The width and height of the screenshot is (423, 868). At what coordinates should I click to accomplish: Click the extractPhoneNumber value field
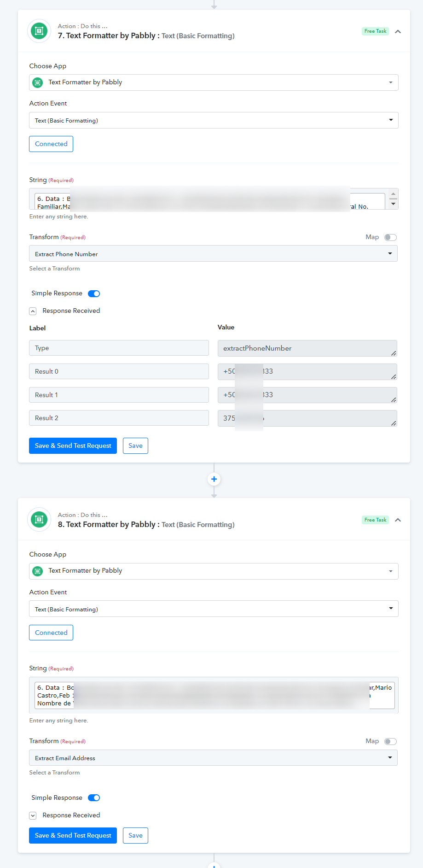tap(307, 348)
